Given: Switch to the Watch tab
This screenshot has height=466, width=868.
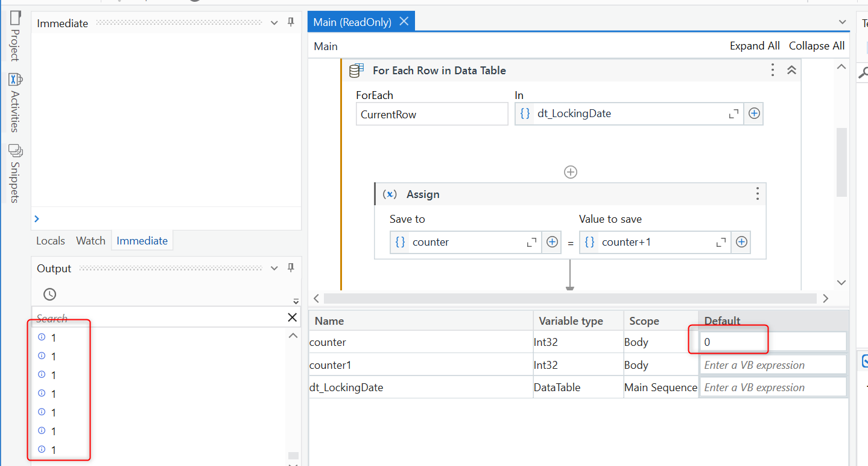Looking at the screenshot, I should (90, 241).
